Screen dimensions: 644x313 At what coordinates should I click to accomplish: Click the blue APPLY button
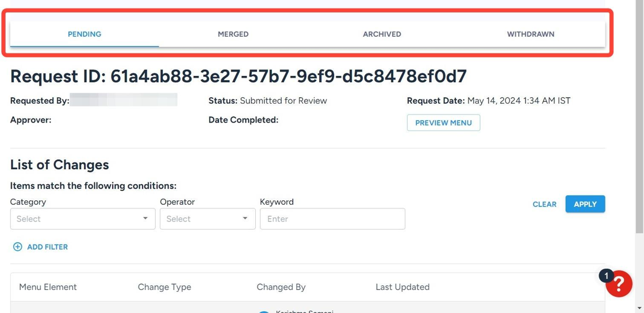tap(585, 204)
